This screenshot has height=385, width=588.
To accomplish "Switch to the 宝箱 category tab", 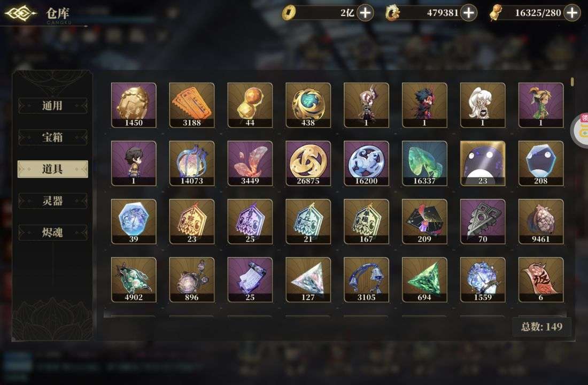I will [x=52, y=137].
